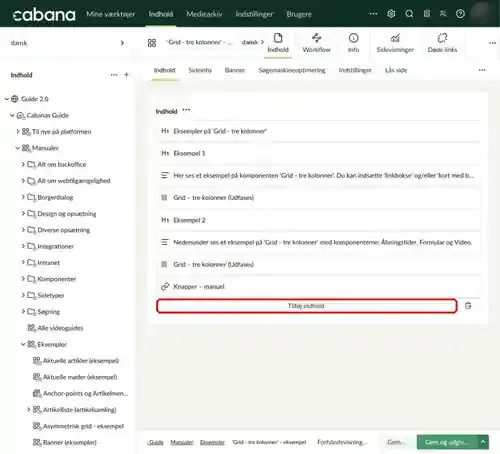Open the help question mark icon
500x454 pixels.
coord(460,14)
